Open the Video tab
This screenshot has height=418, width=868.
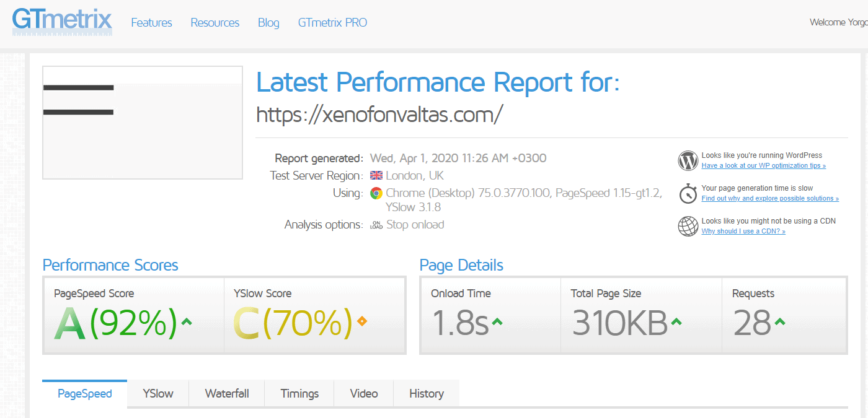(x=364, y=394)
